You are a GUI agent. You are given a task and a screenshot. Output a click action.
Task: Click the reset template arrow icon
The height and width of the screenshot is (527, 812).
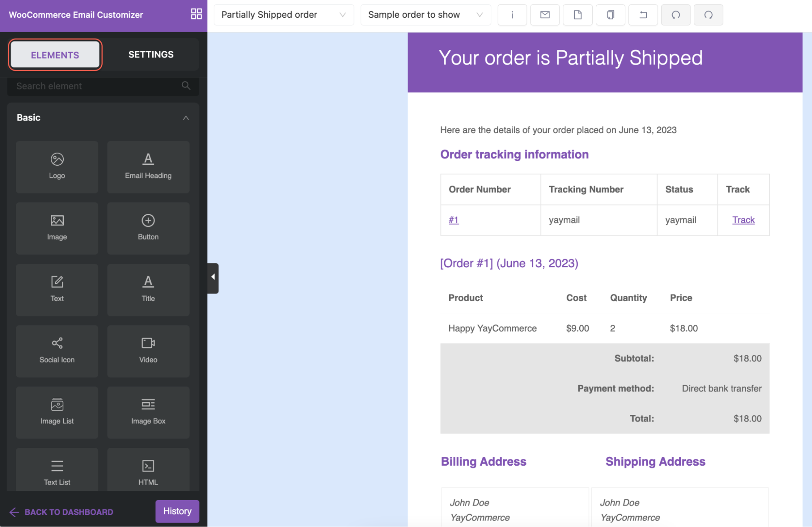click(643, 15)
